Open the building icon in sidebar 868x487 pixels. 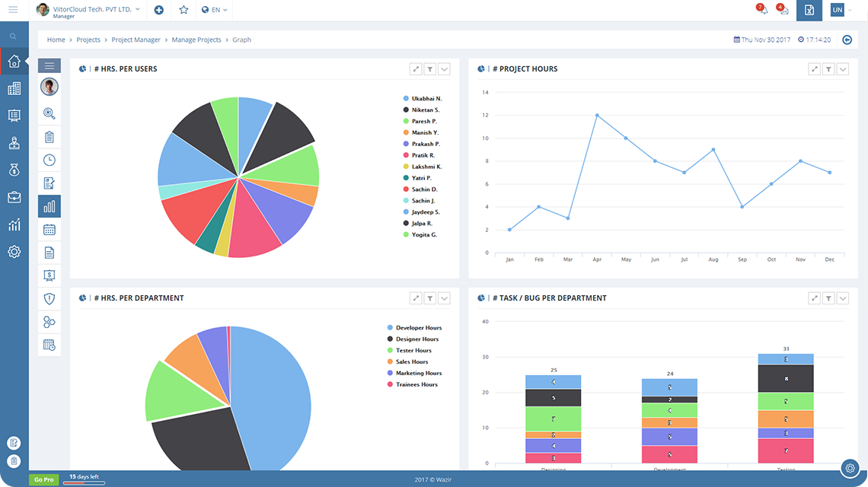[14, 88]
